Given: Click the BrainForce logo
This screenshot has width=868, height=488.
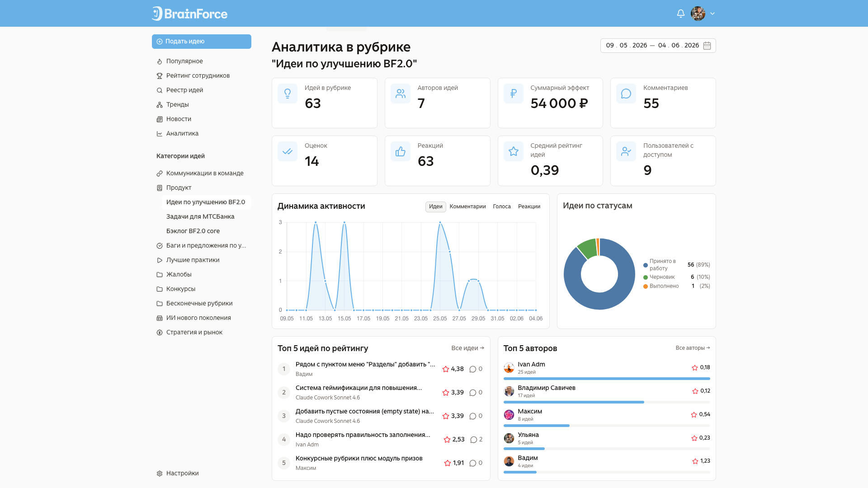Looking at the screenshot, I should [190, 14].
